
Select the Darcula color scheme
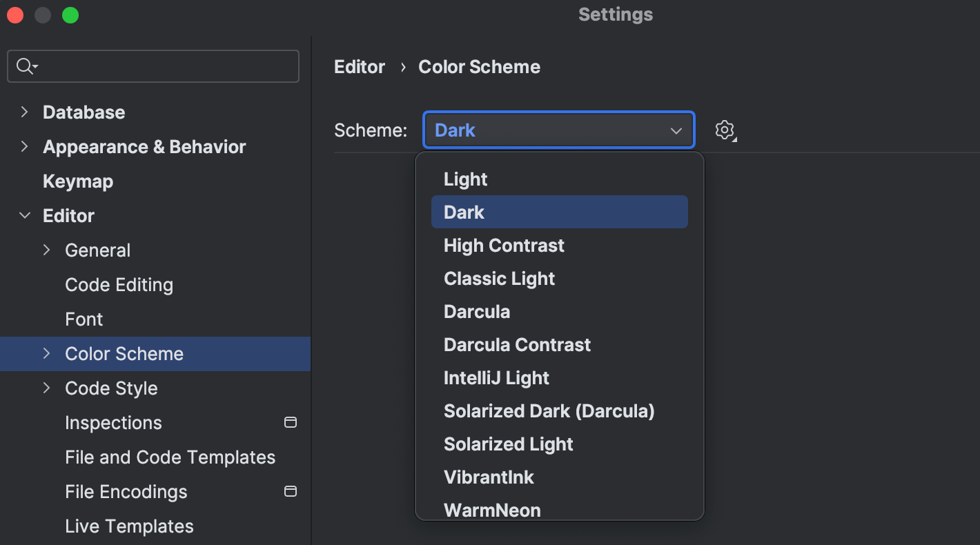pos(477,311)
